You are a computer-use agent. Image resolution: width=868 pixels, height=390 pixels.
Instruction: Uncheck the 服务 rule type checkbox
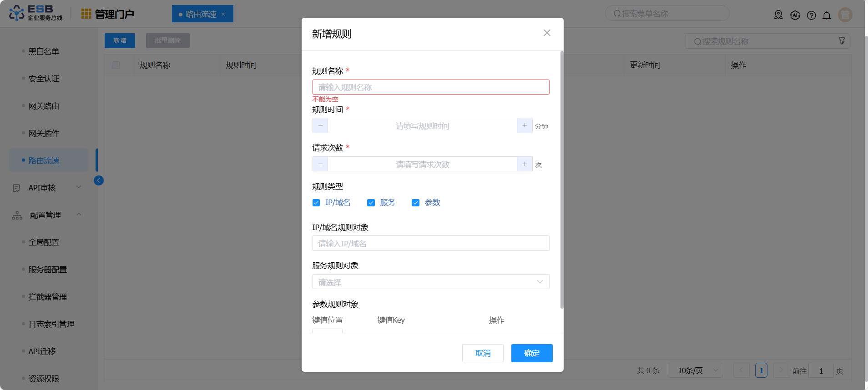pyautogui.click(x=371, y=203)
